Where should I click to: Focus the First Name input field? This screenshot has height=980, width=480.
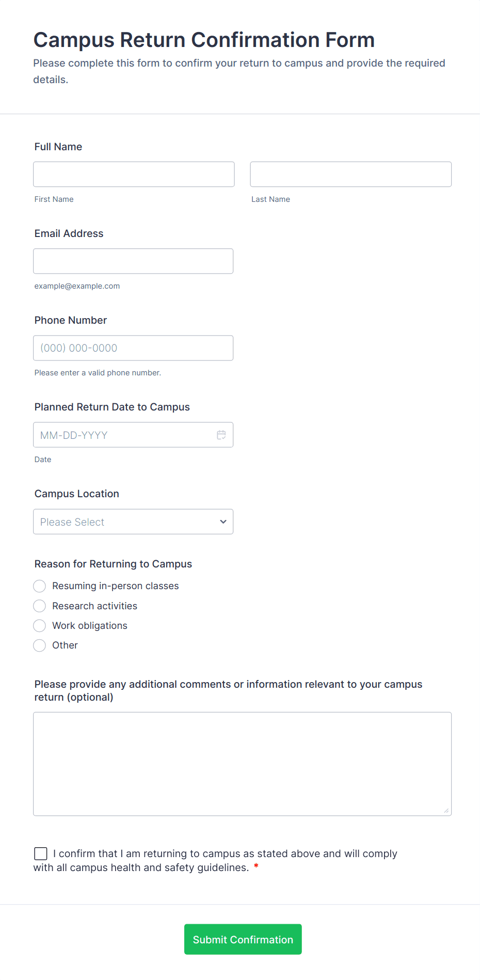[x=134, y=175]
